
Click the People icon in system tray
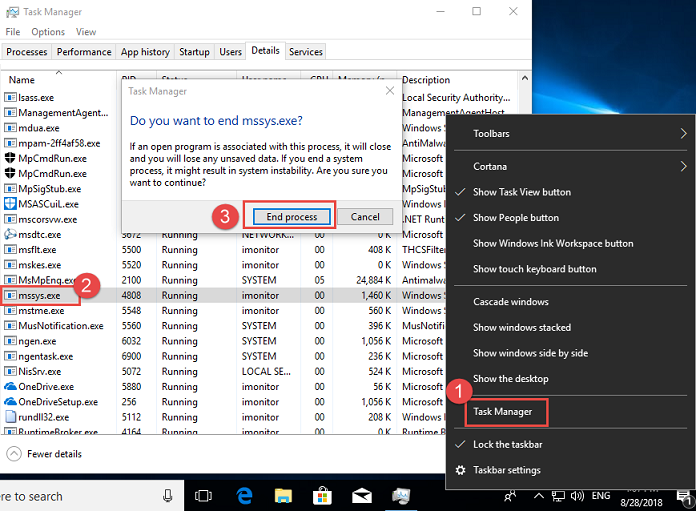pos(510,496)
